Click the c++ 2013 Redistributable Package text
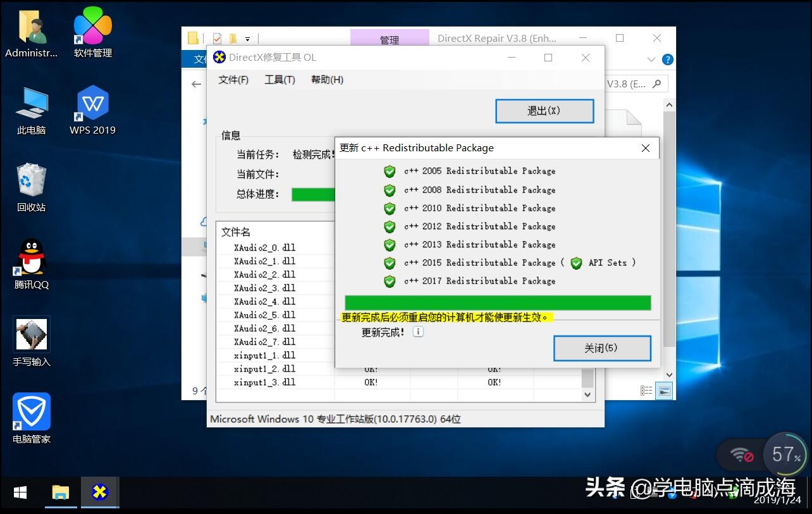Image resolution: width=812 pixels, height=514 pixels. point(480,244)
